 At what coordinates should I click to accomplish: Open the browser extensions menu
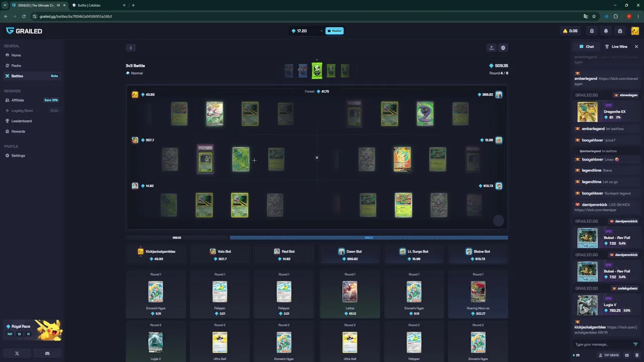(615, 17)
